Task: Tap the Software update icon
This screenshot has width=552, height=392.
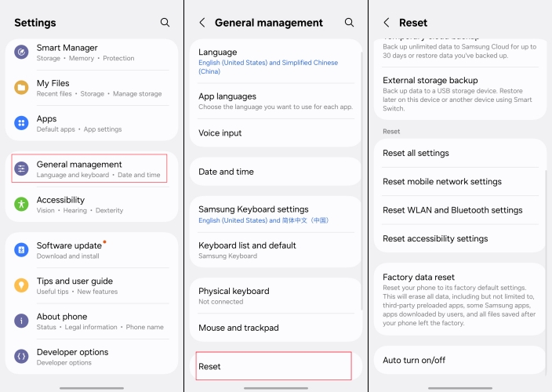Action: coord(22,250)
